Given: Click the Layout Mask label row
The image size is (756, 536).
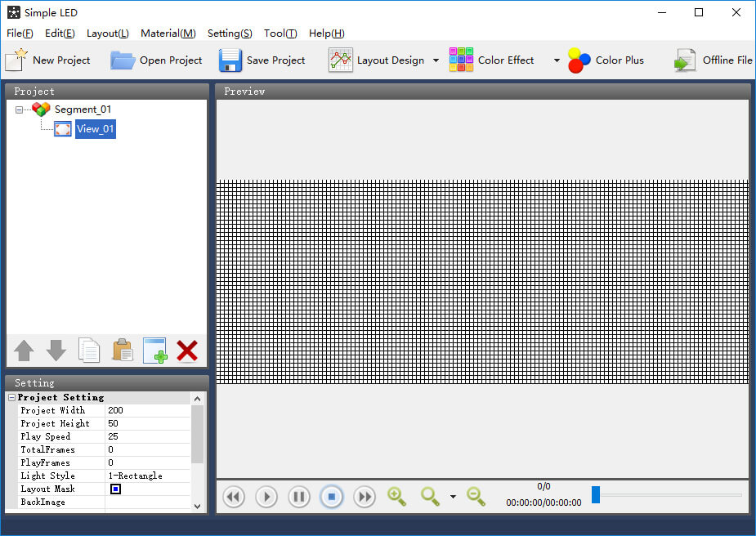Looking at the screenshot, I should 47,489.
